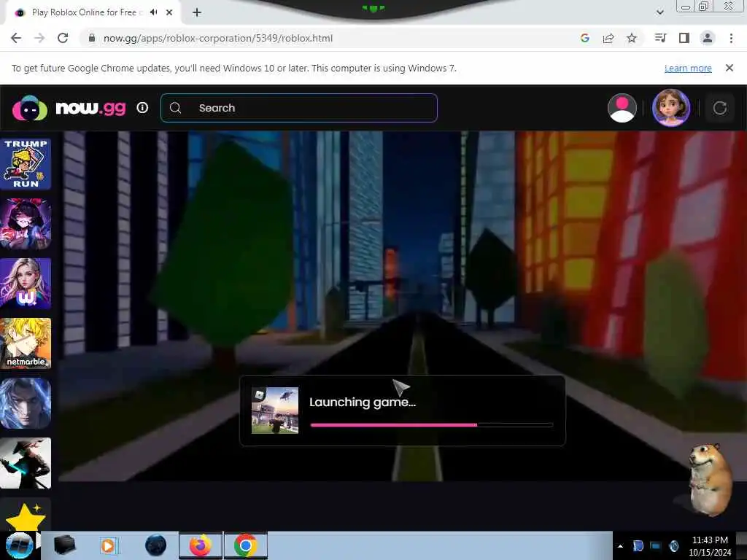Open the dark globe taskbar icon

[x=155, y=545]
